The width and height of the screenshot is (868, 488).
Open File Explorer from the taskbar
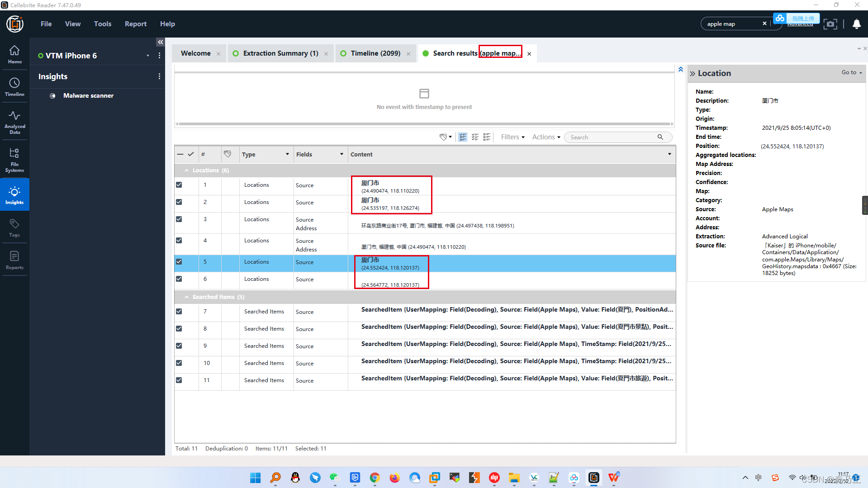point(514,478)
